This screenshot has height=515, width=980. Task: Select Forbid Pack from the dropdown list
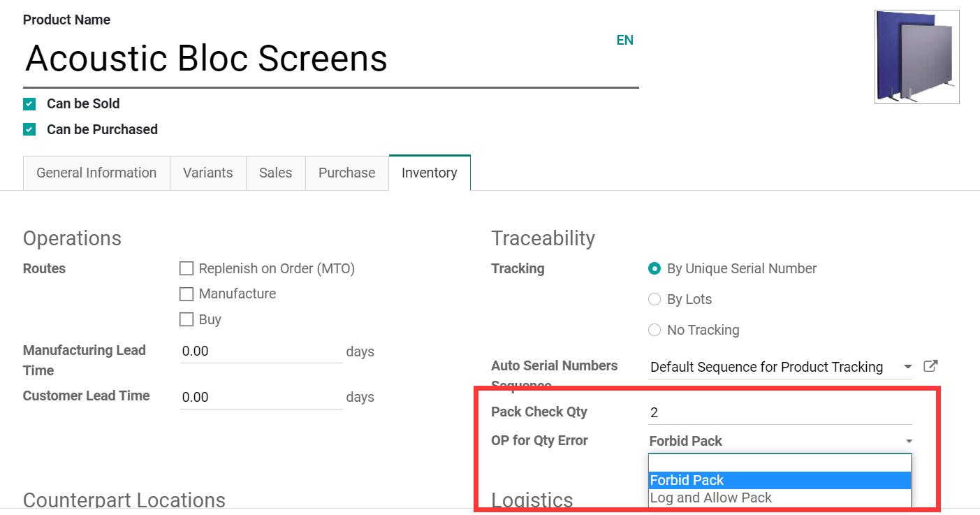tap(687, 481)
